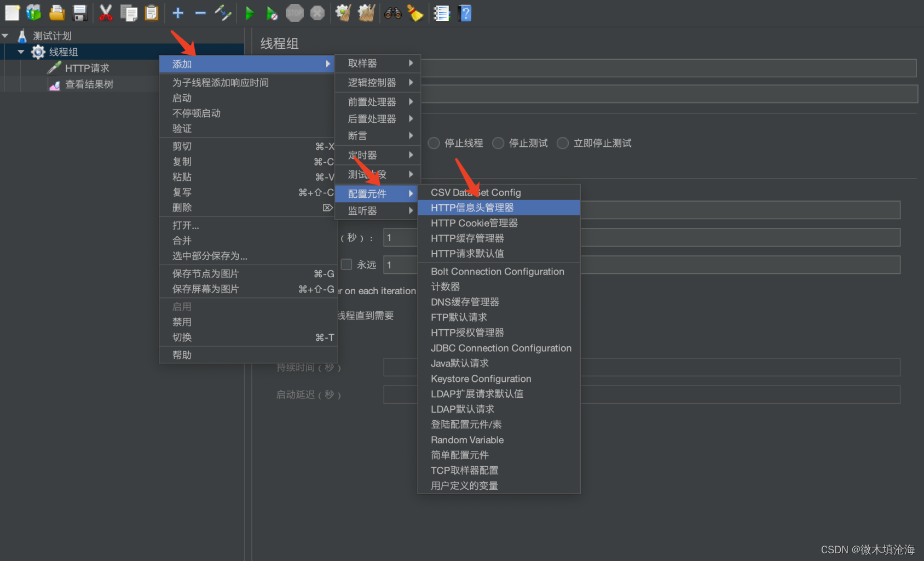924x561 pixels.
Task: Shut down threads with the gray X icon
Action: 317,13
